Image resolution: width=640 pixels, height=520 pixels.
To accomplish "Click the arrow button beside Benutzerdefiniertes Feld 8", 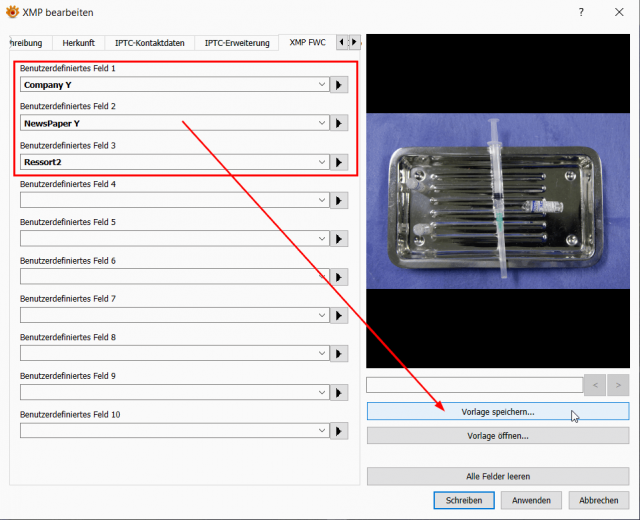I will click(339, 353).
